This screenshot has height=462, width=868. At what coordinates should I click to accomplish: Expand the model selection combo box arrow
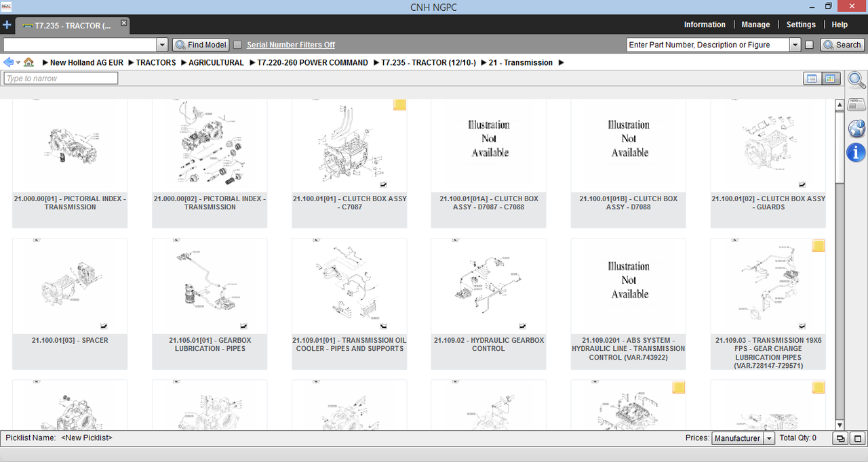coord(162,45)
